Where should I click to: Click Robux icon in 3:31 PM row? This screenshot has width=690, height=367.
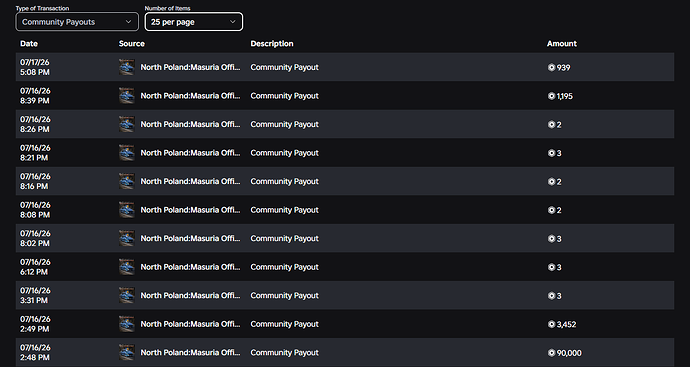coord(551,296)
